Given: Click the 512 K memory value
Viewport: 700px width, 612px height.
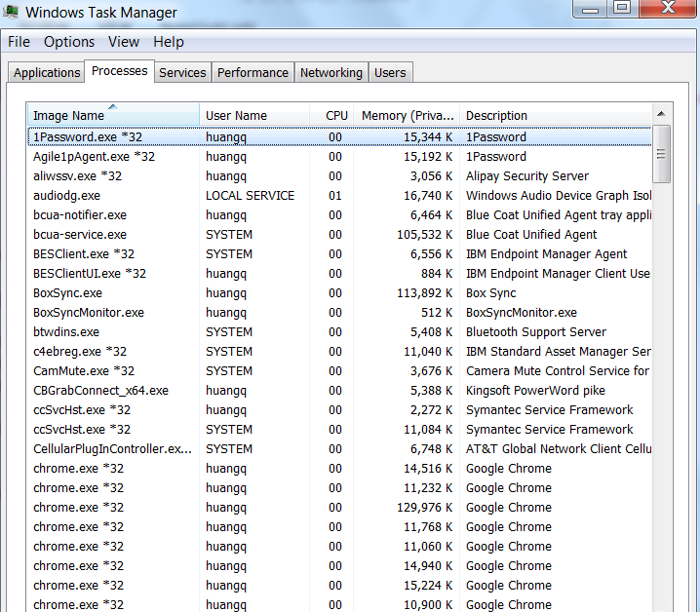Looking at the screenshot, I should pyautogui.click(x=437, y=313).
